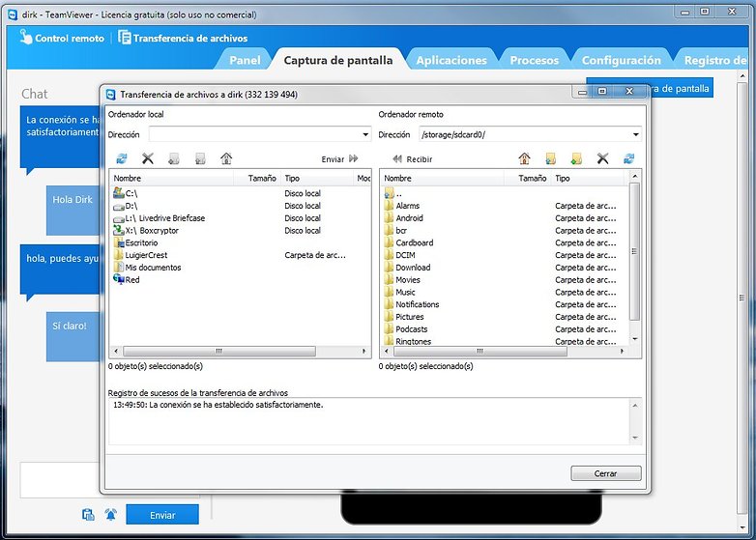Viewport: 756px width, 540px height.
Task: Expand the local Dirección dropdown
Action: (365, 134)
